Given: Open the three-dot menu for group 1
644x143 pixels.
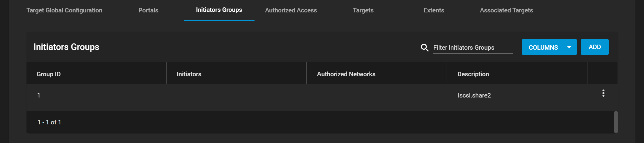Looking at the screenshot, I should pos(603,93).
